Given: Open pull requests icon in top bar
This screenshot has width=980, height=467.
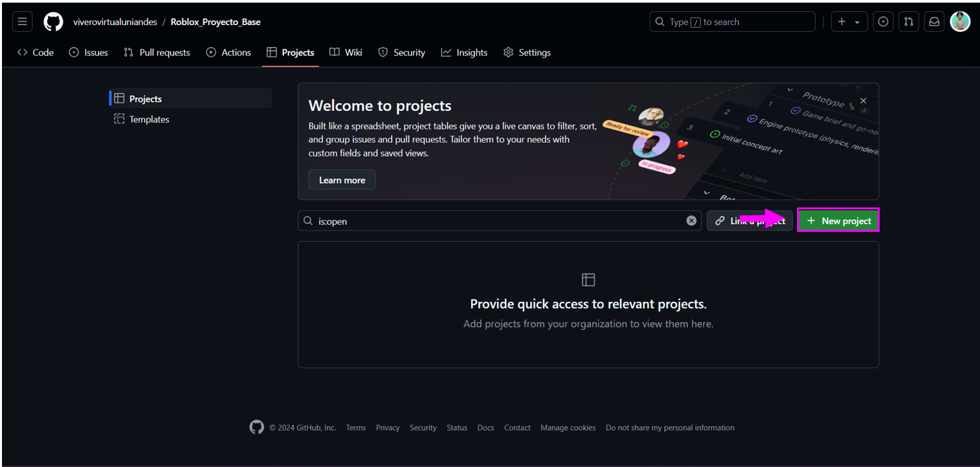Looking at the screenshot, I should (909, 22).
